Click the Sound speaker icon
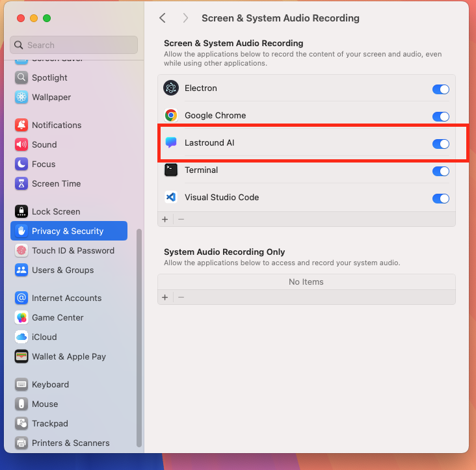Screen dimensions: 476x470 tap(21, 144)
